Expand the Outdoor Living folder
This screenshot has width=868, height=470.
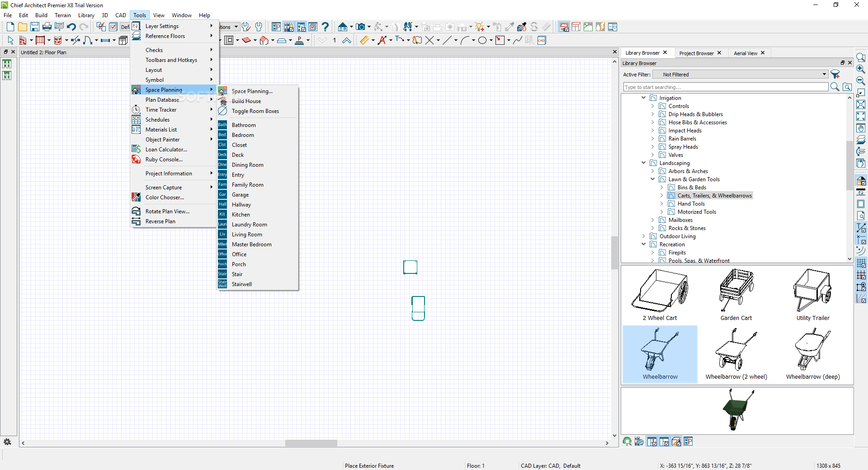[x=643, y=236]
